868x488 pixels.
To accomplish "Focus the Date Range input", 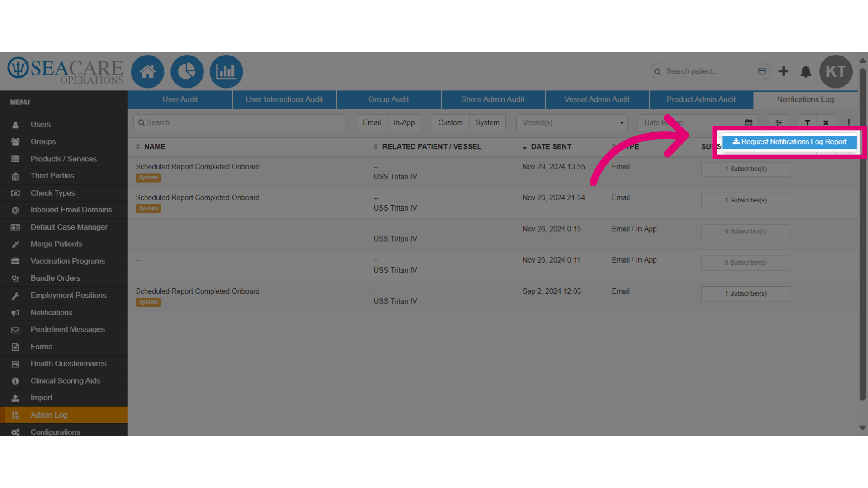I will pos(688,122).
